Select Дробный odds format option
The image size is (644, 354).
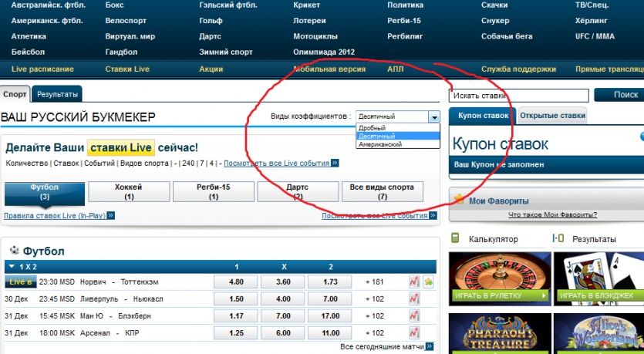point(397,128)
